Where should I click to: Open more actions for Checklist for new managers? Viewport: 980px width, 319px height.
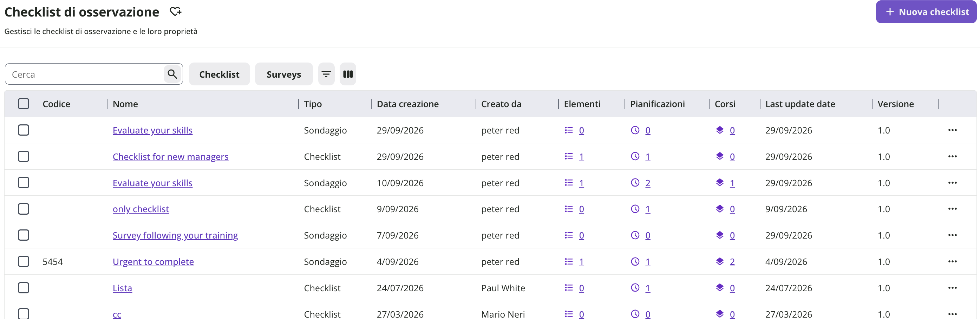tap(952, 156)
